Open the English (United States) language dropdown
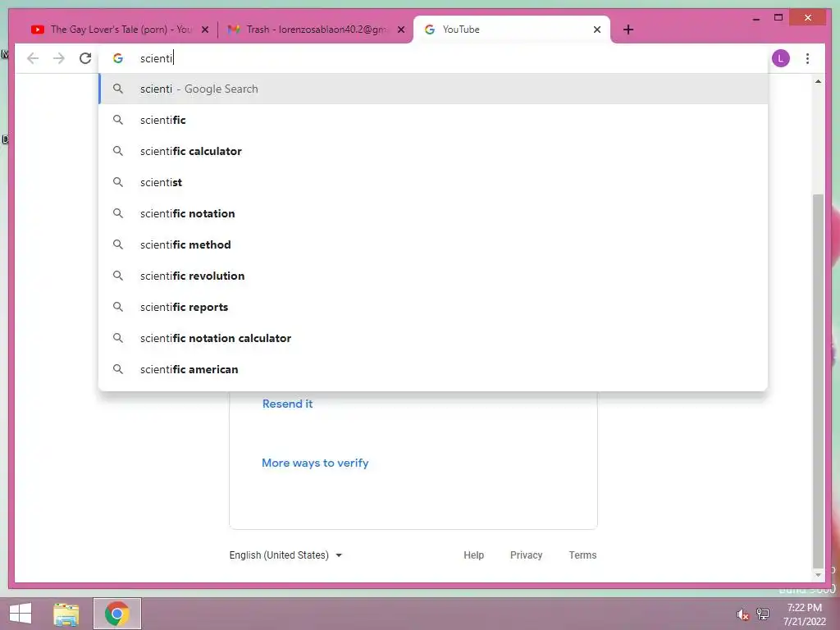The width and height of the screenshot is (840, 630). pos(285,555)
